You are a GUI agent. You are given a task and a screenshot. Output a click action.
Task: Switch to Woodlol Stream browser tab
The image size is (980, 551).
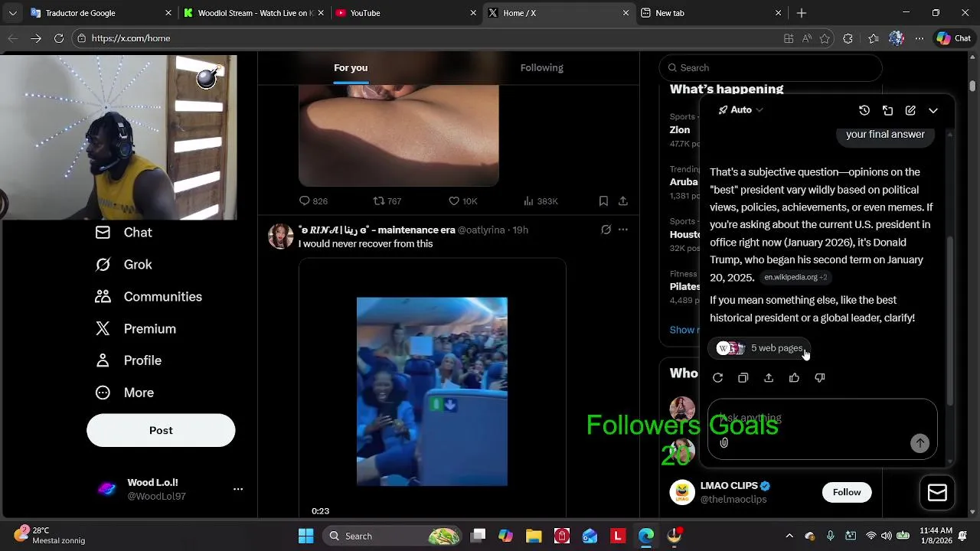253,13
